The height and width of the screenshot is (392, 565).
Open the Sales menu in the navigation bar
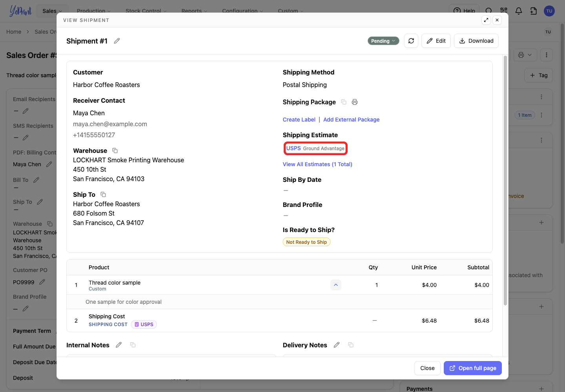point(52,11)
